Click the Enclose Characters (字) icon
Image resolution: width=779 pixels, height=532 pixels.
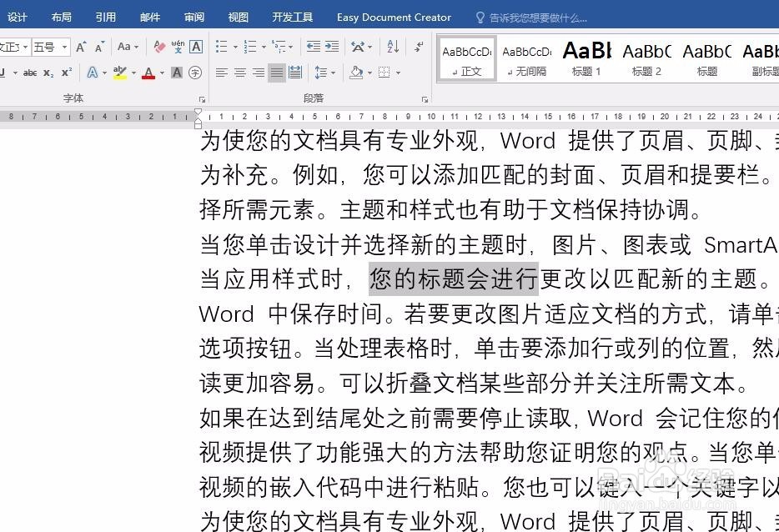(195, 73)
